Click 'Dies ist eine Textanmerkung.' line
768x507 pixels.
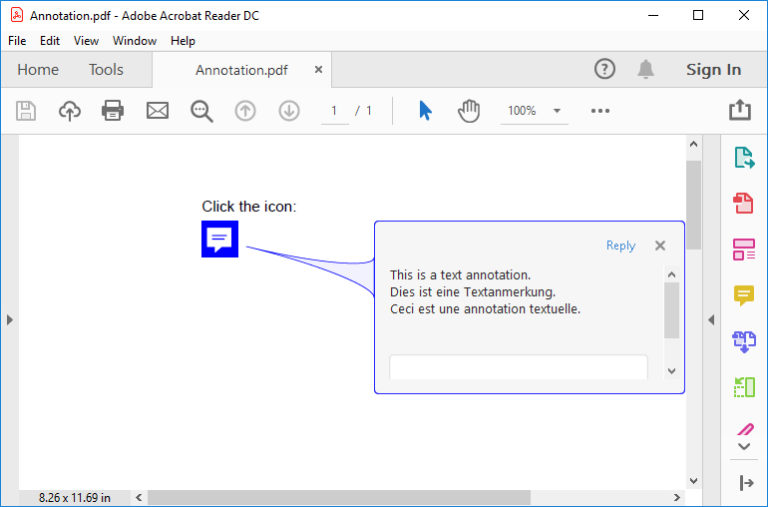[x=473, y=292]
